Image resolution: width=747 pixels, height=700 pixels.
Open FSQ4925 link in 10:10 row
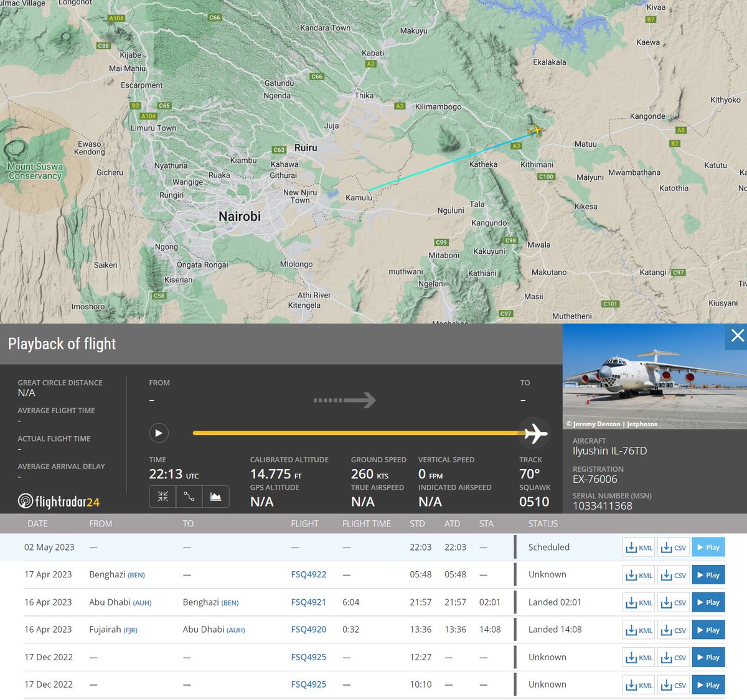(x=309, y=684)
